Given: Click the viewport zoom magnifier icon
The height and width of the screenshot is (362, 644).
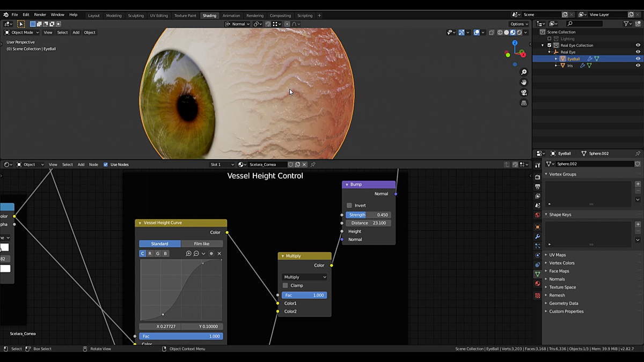Looking at the screenshot, I should tap(524, 71).
